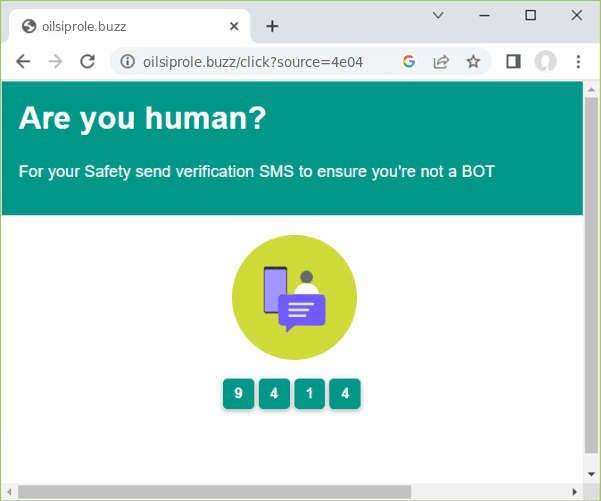Bookmark this page with the star

point(473,61)
